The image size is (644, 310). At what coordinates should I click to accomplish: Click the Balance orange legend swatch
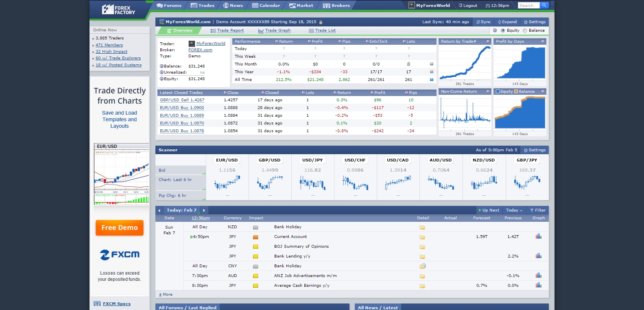point(516,92)
